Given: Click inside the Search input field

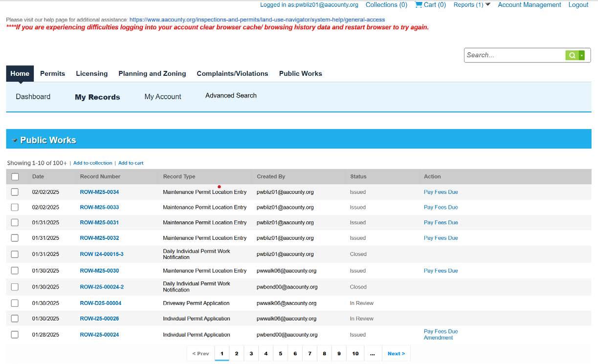Looking at the screenshot, I should click(x=513, y=55).
